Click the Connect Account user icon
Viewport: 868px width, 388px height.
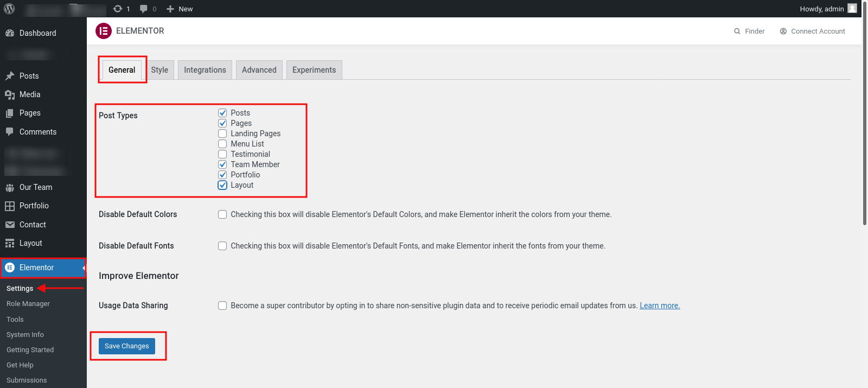point(783,31)
